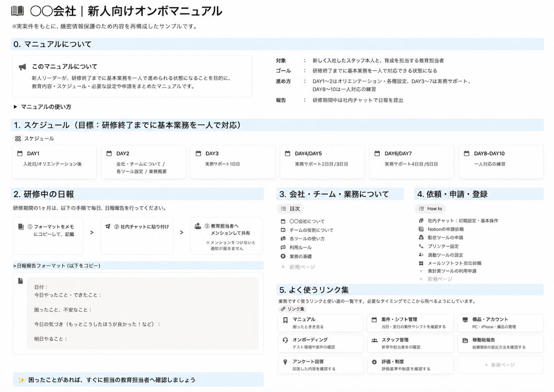Click the person icon beside 通勤ツールの設定
554x392 pixels.
coord(421,255)
